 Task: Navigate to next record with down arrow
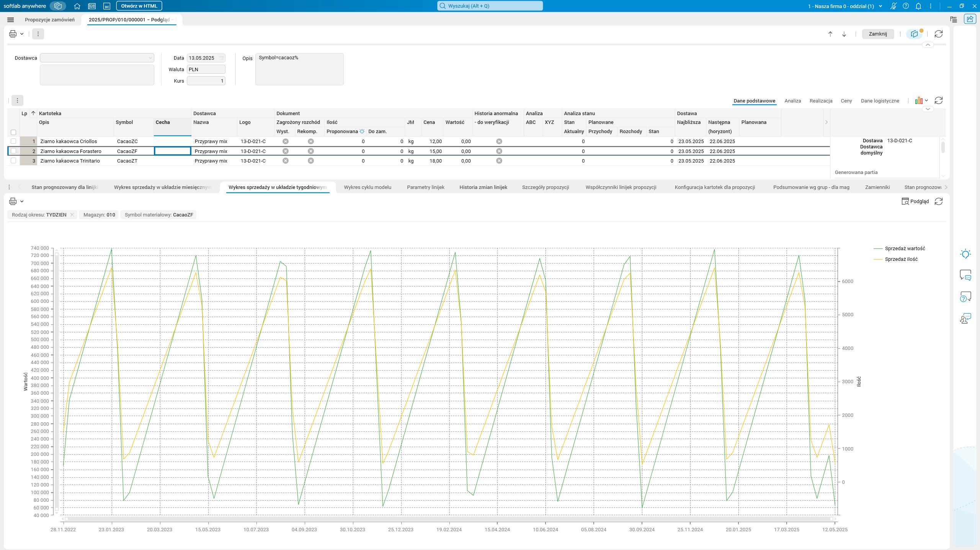(844, 34)
